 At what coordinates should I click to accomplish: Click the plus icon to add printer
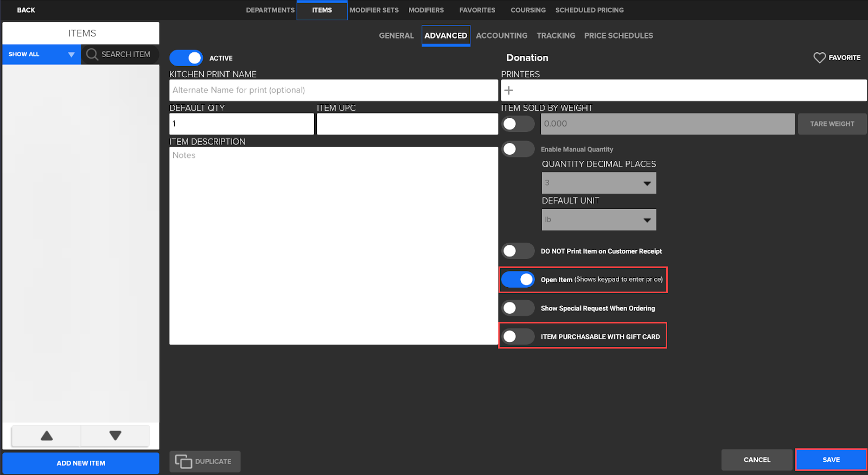pyautogui.click(x=509, y=90)
